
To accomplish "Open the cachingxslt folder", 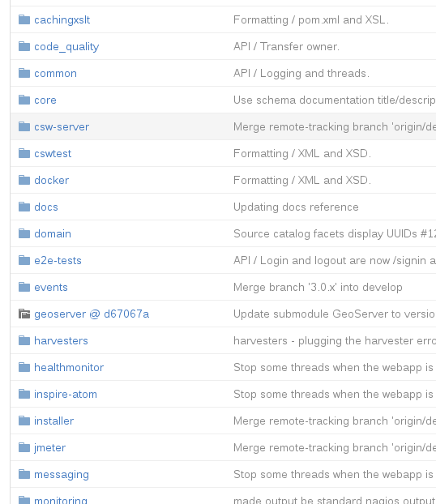I will [62, 20].
